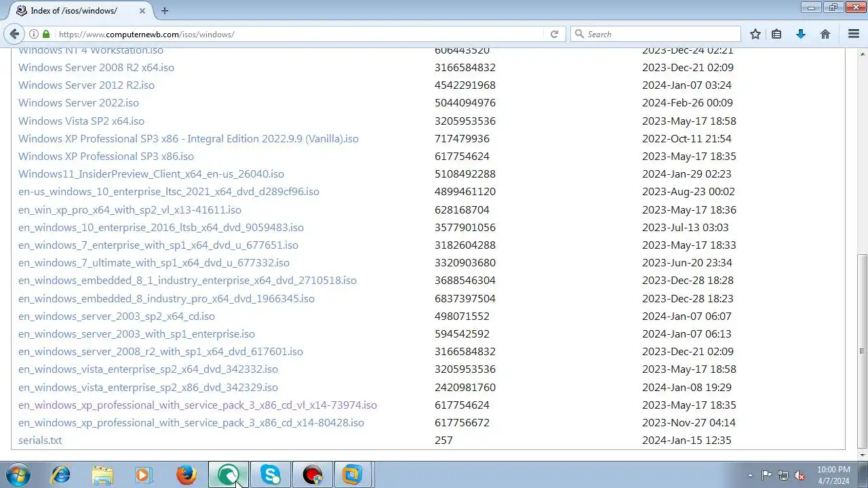Open the red-black round taskbar app
Screen dimensions: 868x488
point(313,474)
